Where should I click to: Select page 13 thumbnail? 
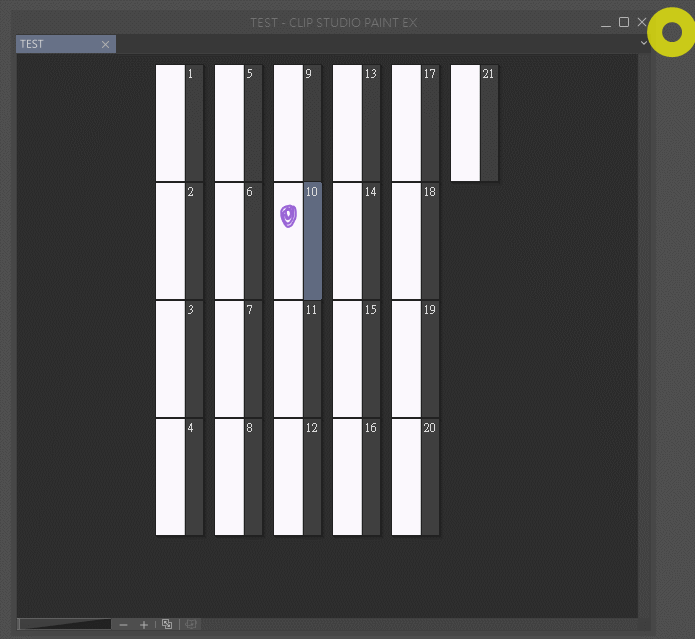[347, 123]
